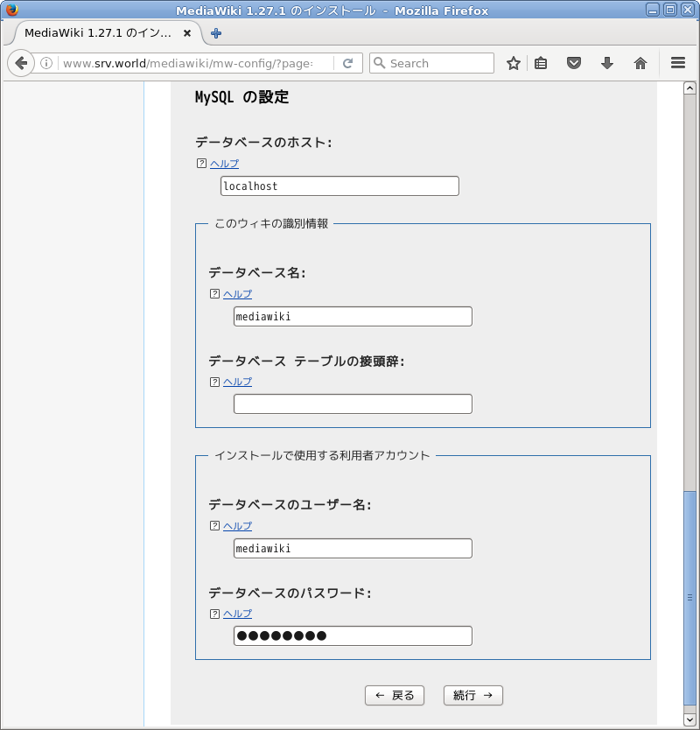Click the vertical scrollbar thumb
Screen dimensions: 700x730
(x=689, y=597)
